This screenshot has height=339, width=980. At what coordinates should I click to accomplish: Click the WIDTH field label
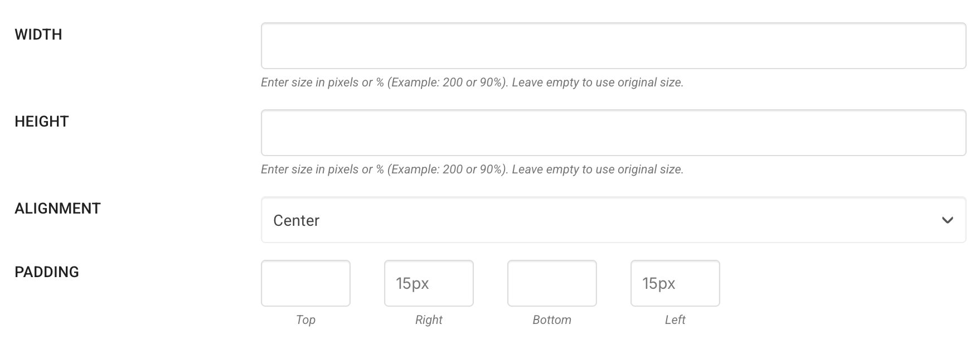pyautogui.click(x=38, y=35)
